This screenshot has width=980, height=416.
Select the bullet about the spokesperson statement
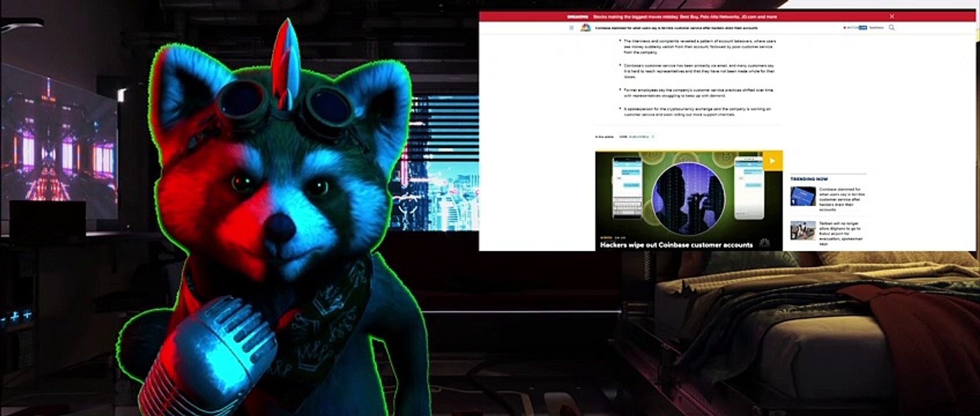(697, 112)
